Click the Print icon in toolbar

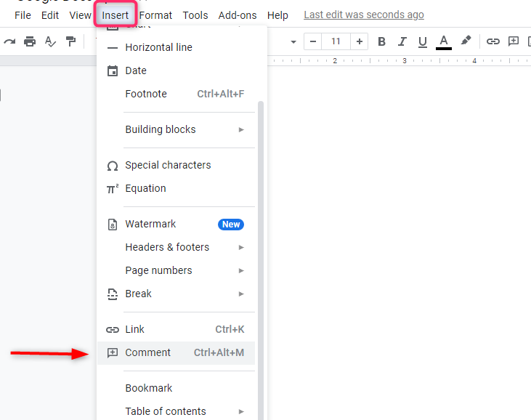[x=30, y=41]
